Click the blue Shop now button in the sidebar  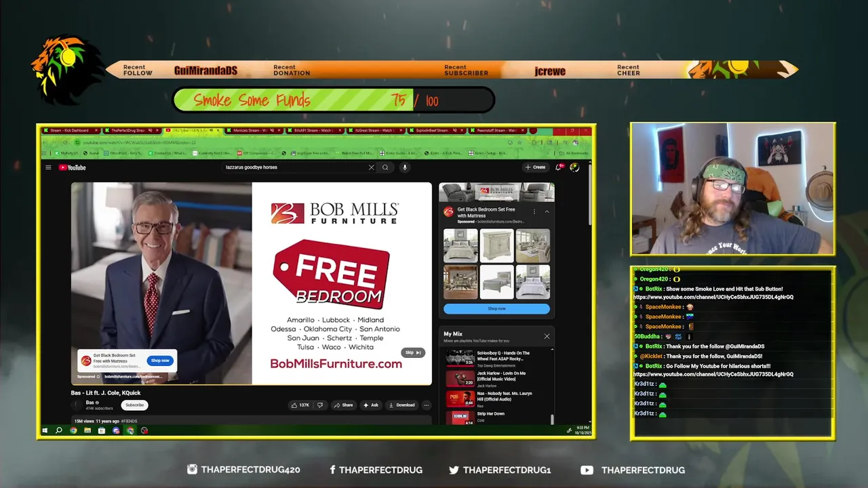[x=496, y=308]
